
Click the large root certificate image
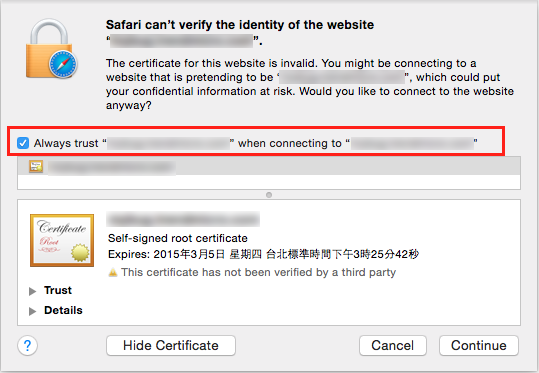coord(62,240)
